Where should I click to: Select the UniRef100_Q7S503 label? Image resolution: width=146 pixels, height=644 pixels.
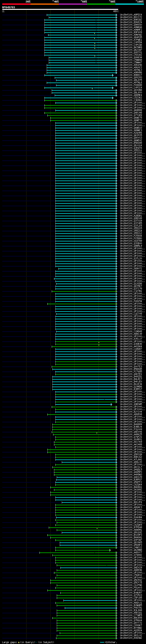pyautogui.click(x=131, y=595)
